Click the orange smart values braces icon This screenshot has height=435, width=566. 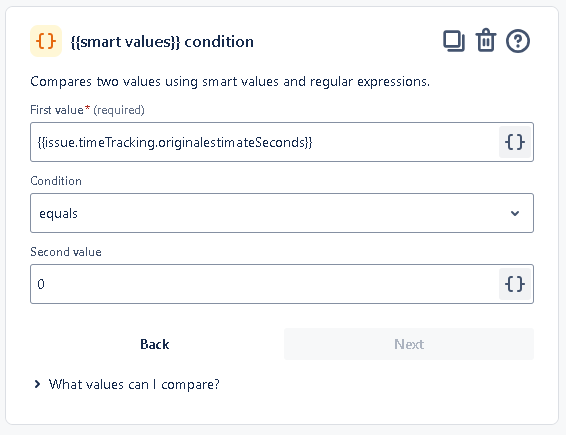tap(46, 41)
